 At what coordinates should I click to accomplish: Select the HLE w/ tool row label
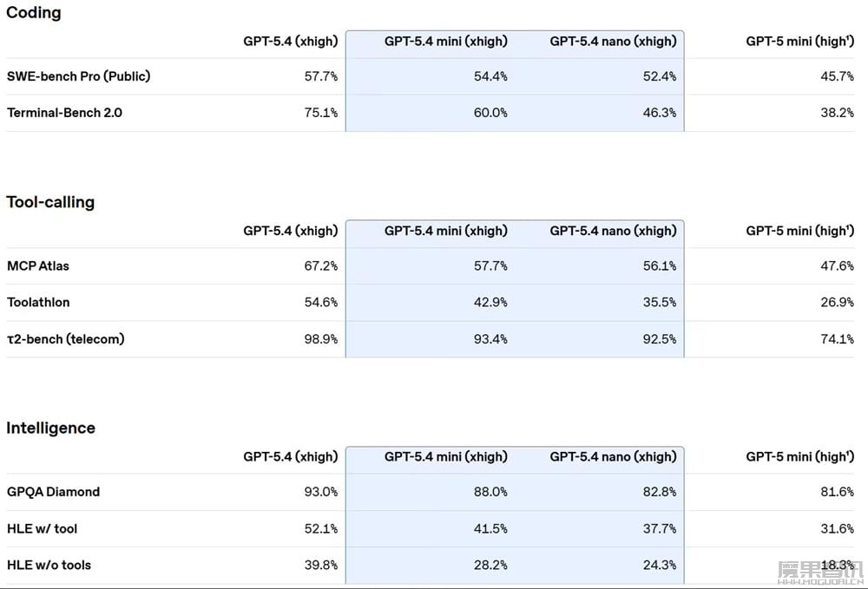coord(43,528)
